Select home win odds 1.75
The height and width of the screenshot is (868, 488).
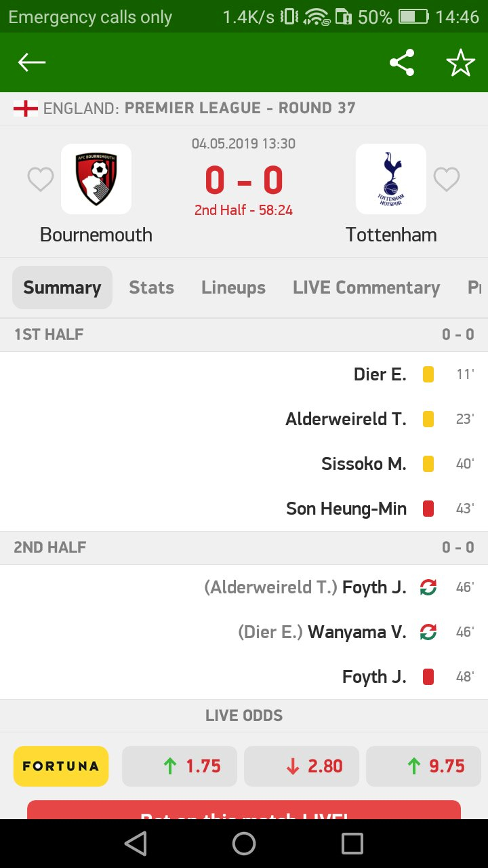(180, 766)
